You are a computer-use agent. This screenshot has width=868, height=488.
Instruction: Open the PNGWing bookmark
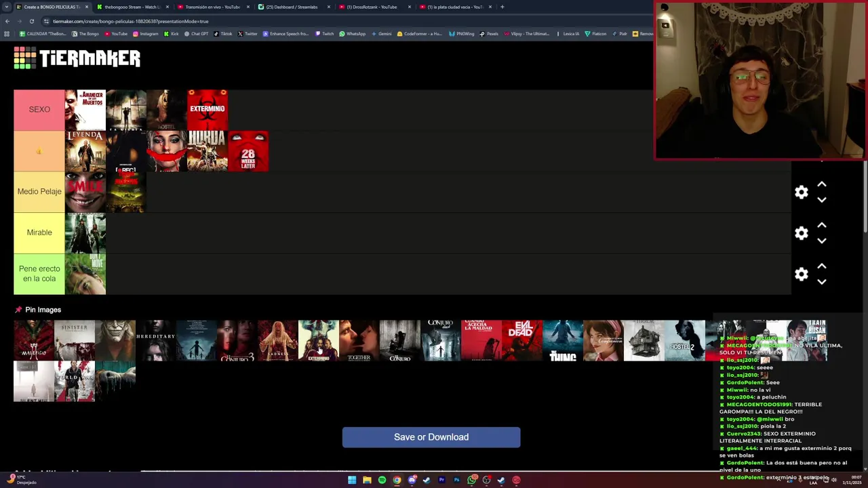(x=462, y=34)
